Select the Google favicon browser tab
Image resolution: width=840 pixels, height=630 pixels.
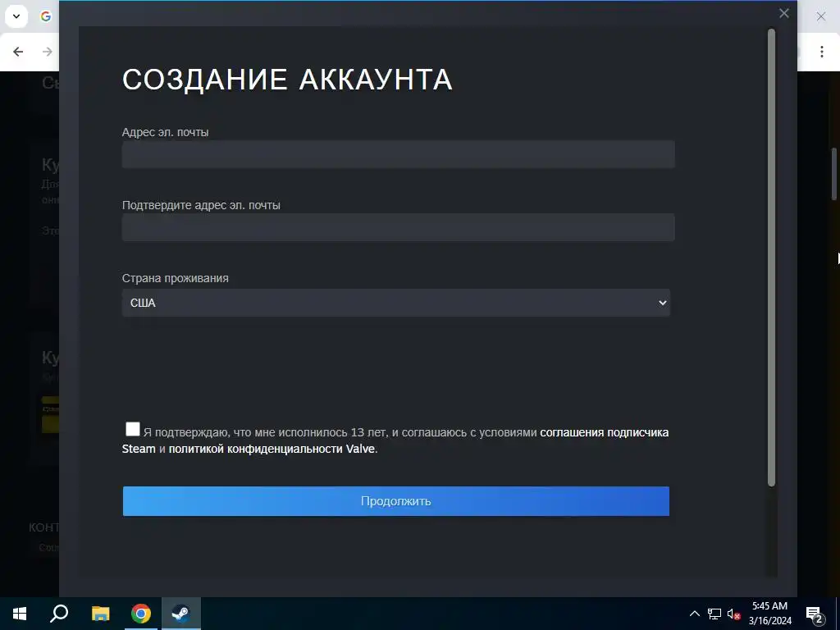click(46, 16)
